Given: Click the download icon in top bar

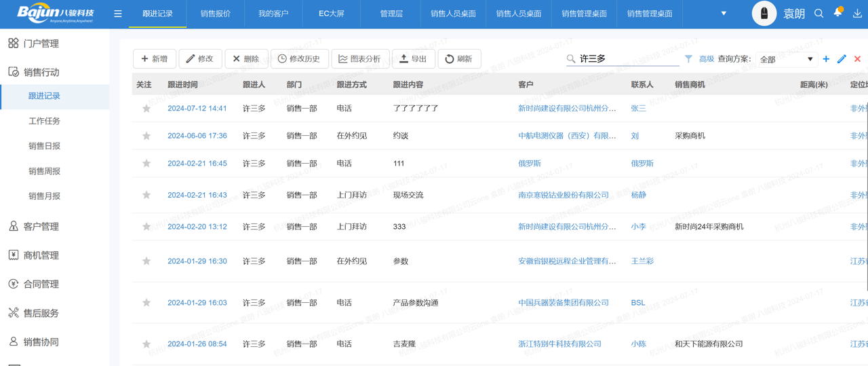Looking at the screenshot, I should click(857, 14).
